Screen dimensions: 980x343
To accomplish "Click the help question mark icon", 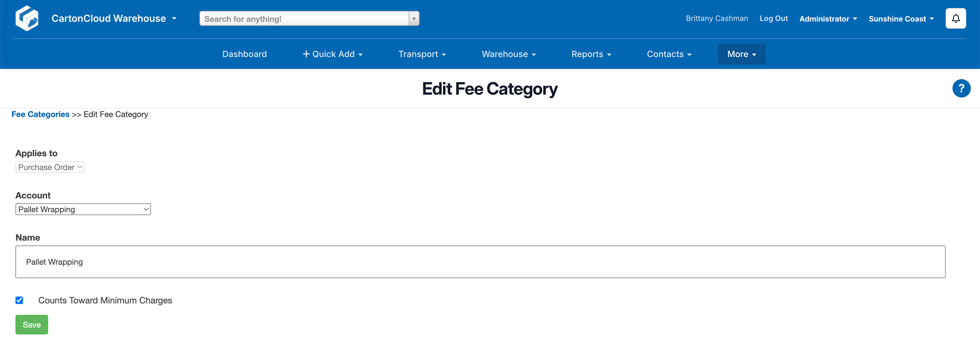I will [x=961, y=88].
